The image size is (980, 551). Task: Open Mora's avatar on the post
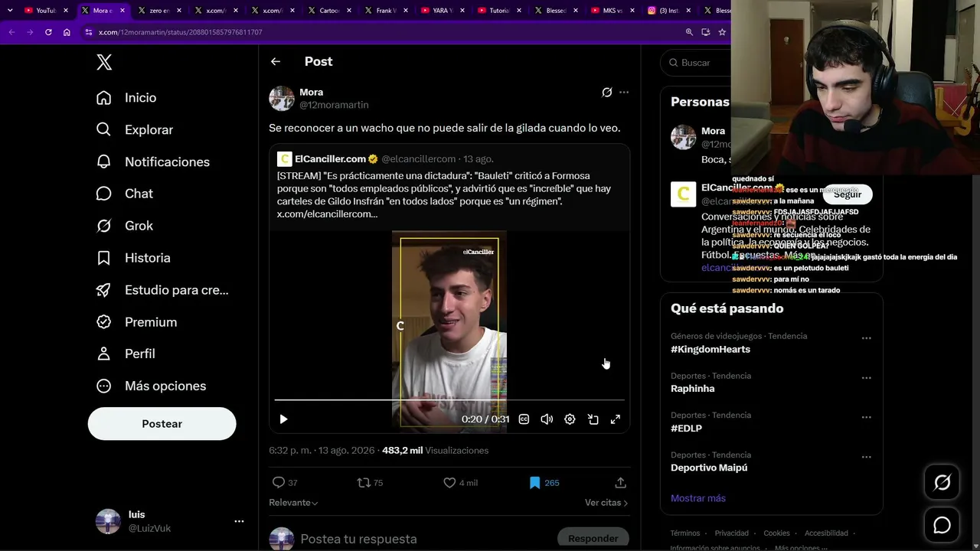282,99
